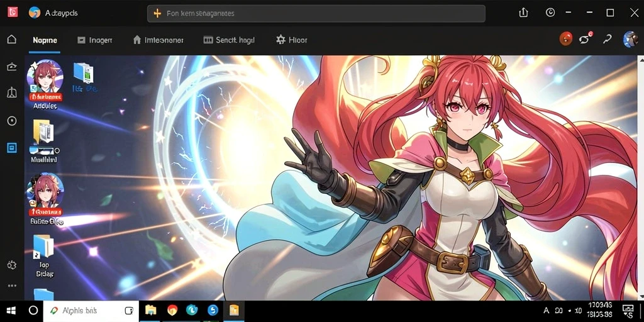The width and height of the screenshot is (644, 322).
Task: Open the Imteonener tab
Action: click(158, 40)
